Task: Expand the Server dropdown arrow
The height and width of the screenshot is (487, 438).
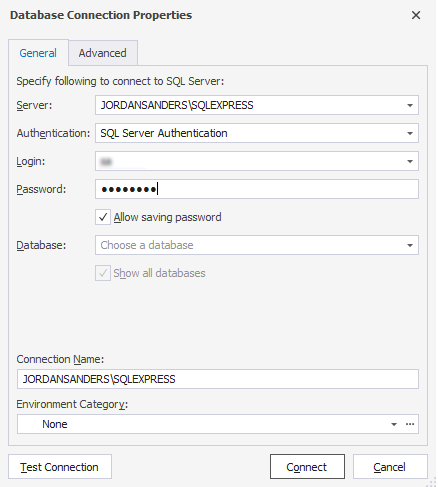Action: tap(410, 105)
